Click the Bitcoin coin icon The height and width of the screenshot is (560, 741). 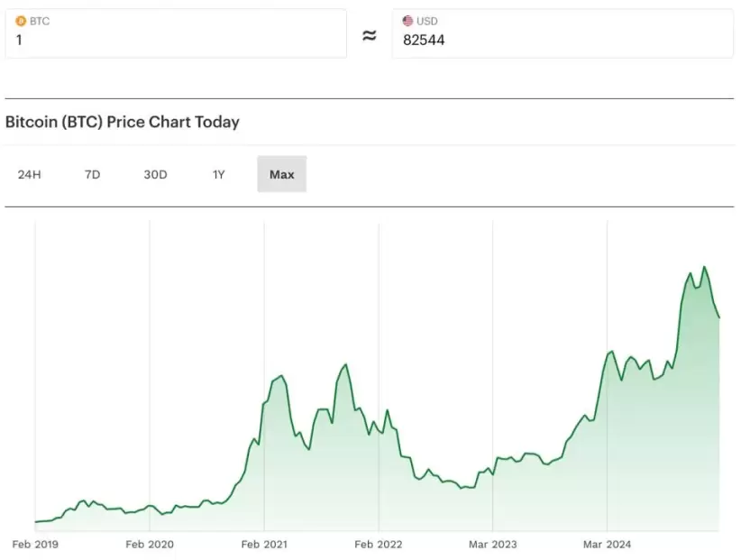coord(21,21)
